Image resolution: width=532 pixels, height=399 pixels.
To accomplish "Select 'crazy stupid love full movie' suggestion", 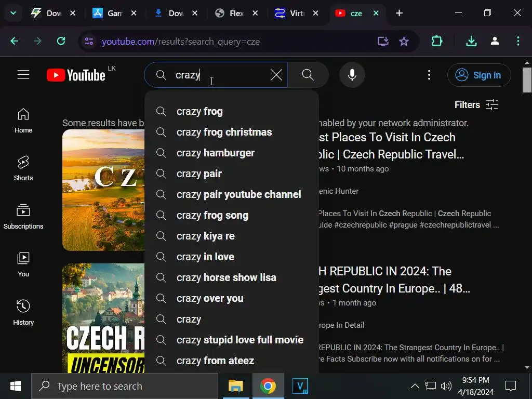I will (232, 340).
